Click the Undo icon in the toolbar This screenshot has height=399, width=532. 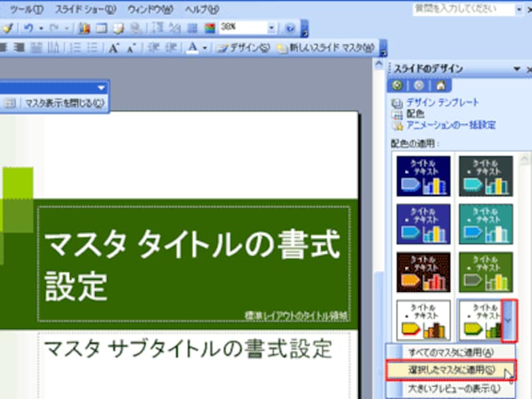pos(29,29)
